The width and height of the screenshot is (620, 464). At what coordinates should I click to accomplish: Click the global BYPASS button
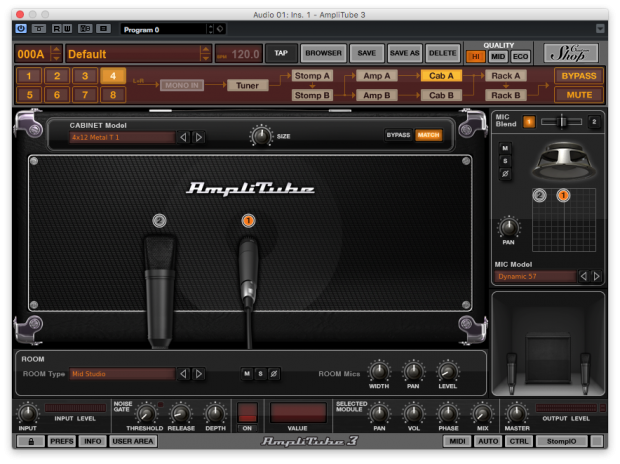[x=579, y=76]
